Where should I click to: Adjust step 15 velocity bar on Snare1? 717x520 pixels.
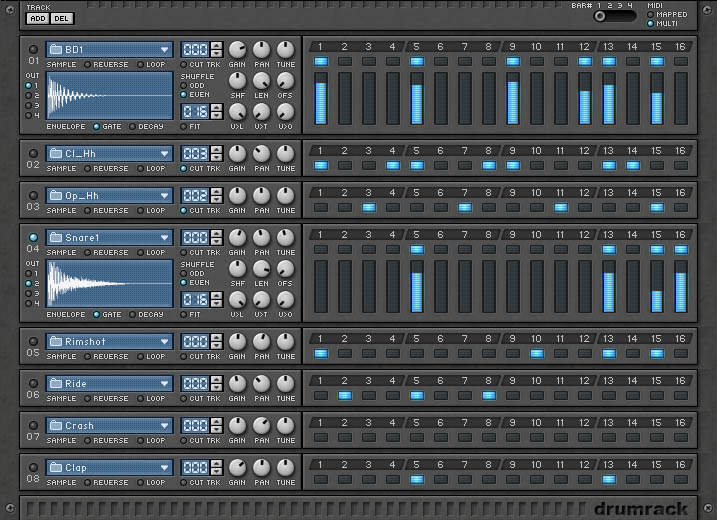[657, 286]
